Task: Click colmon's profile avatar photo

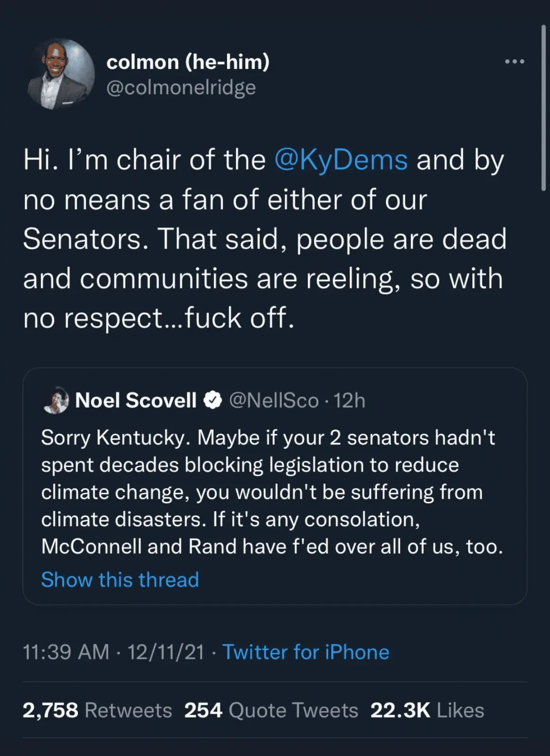Action: [61, 74]
